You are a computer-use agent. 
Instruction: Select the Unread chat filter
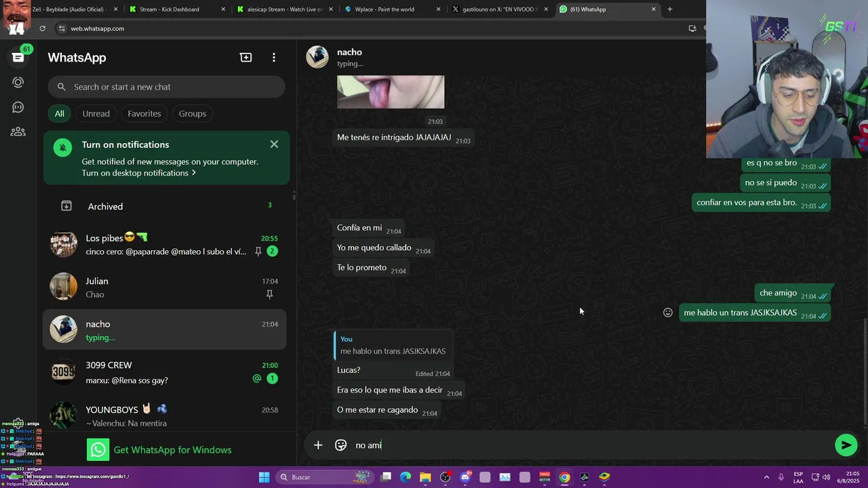click(96, 113)
